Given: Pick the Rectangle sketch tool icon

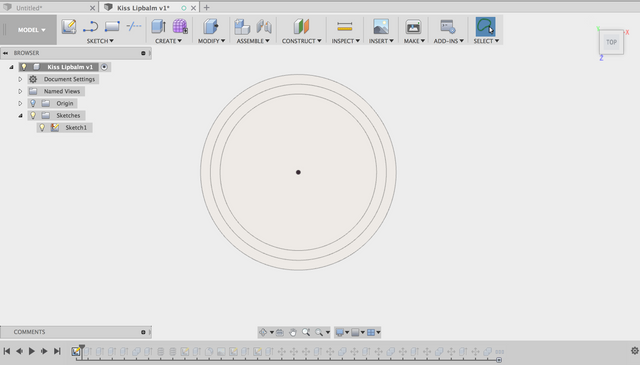Looking at the screenshot, I should pyautogui.click(x=112, y=27).
